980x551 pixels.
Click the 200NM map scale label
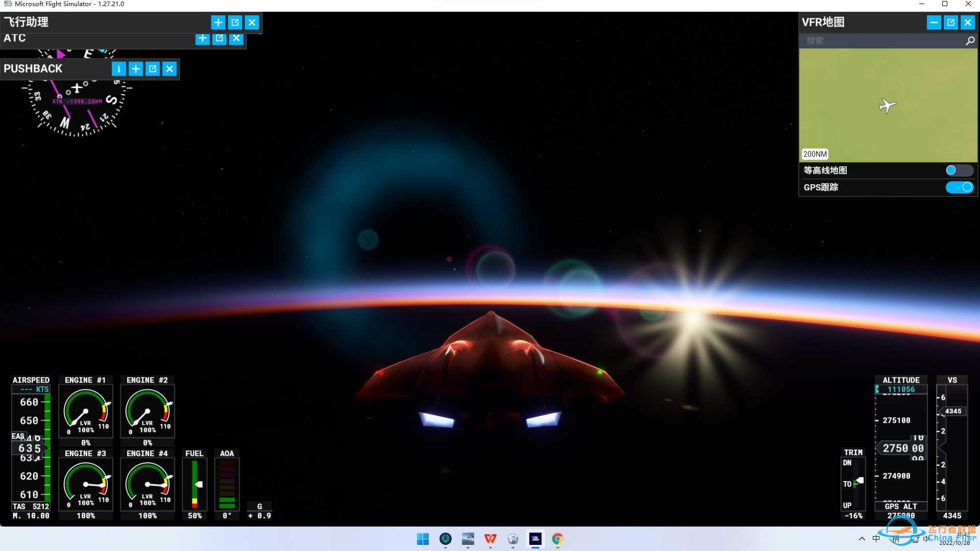(815, 154)
